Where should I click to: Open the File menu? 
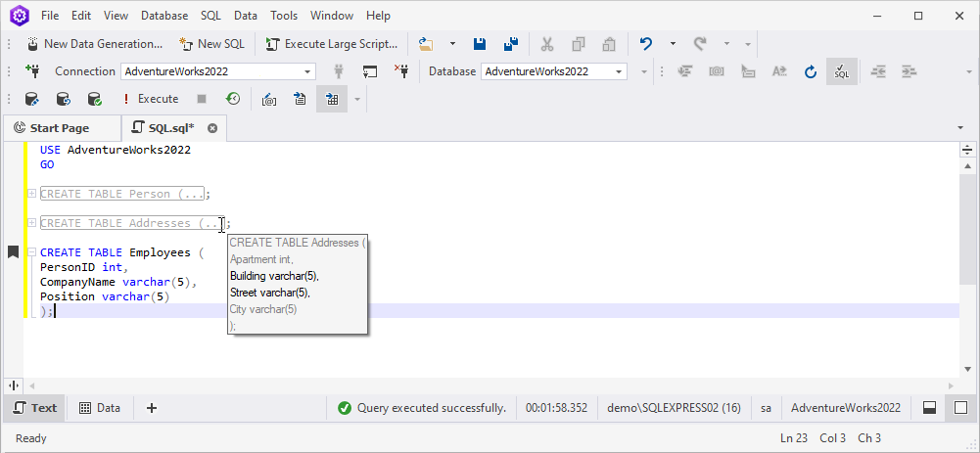[x=50, y=16]
